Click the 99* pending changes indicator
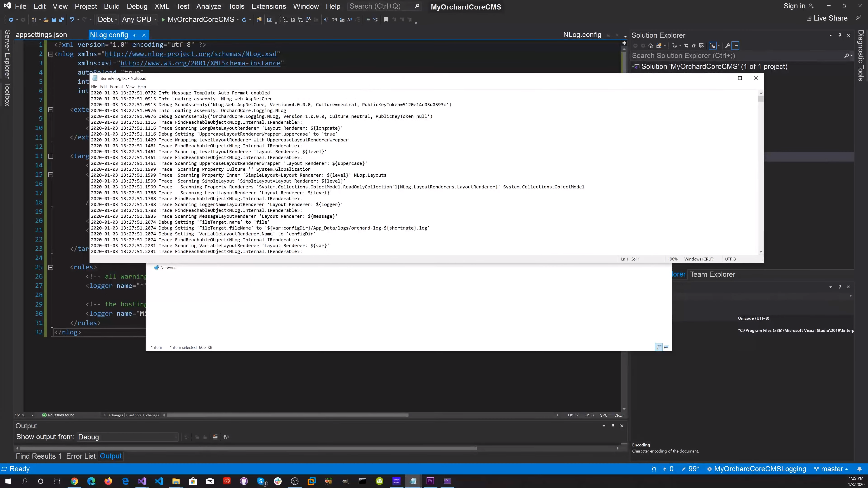Viewport: 868px width, 488px height. (690, 469)
